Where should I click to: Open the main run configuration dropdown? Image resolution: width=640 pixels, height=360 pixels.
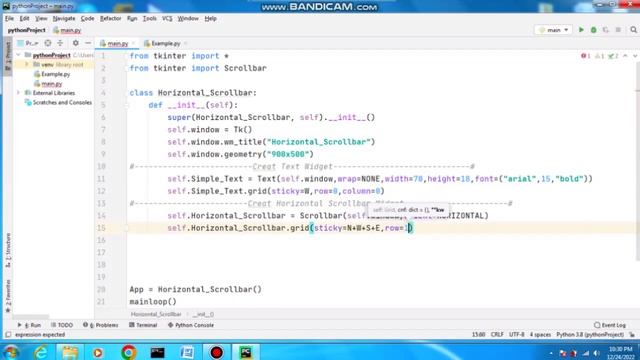click(x=553, y=30)
